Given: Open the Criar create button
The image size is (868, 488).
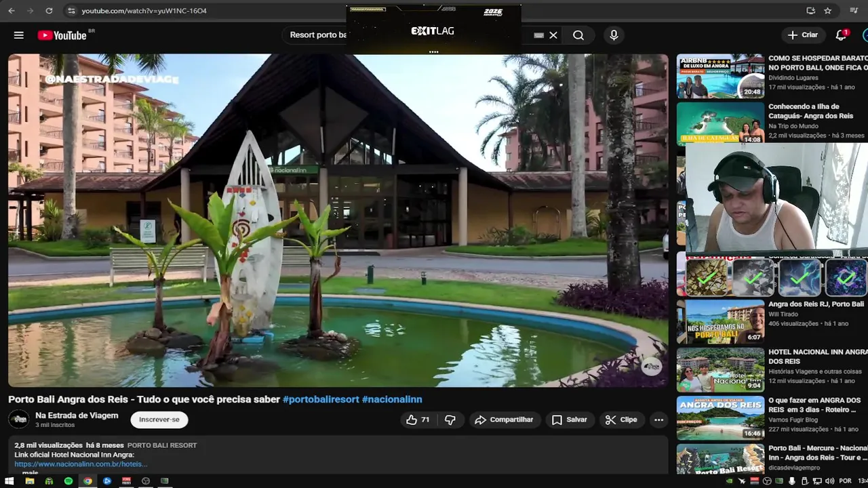Looking at the screenshot, I should pos(803,35).
